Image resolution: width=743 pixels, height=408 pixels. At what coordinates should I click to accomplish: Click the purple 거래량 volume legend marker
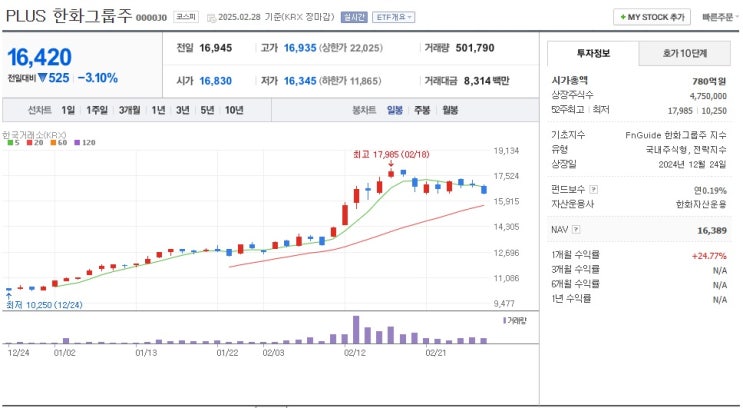[505, 321]
